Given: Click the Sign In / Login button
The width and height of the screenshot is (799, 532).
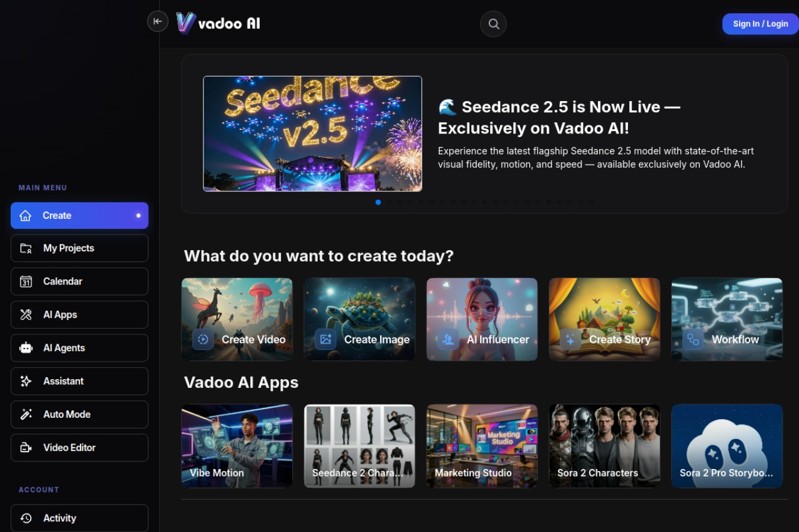Looking at the screenshot, I should click(760, 24).
